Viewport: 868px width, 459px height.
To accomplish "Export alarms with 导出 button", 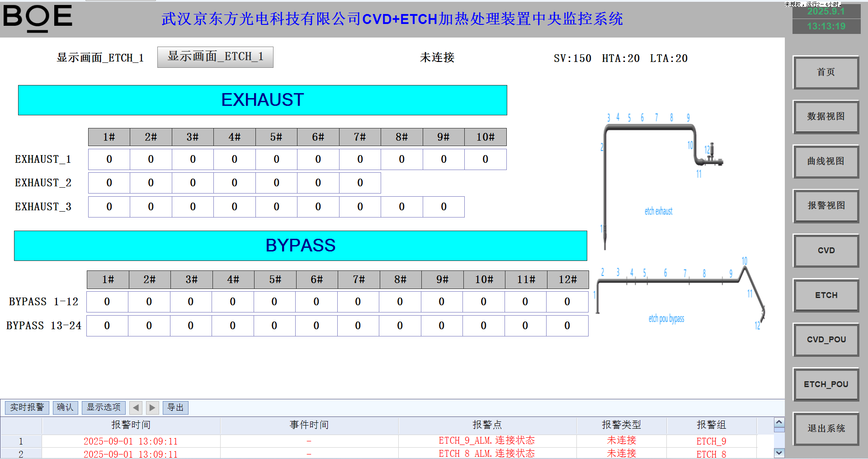I will click(175, 407).
